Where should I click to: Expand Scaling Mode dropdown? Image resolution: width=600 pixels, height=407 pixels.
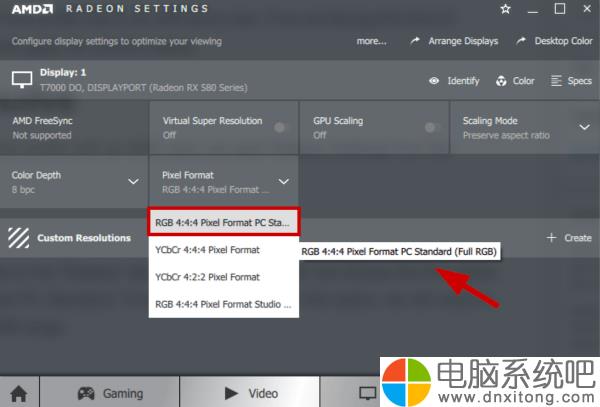tap(584, 127)
